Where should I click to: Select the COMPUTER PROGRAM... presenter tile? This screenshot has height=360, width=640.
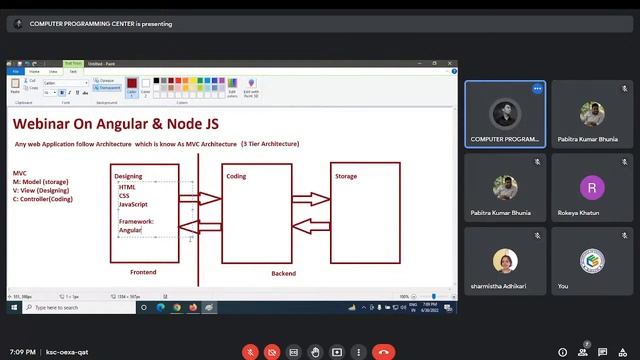tap(505, 114)
